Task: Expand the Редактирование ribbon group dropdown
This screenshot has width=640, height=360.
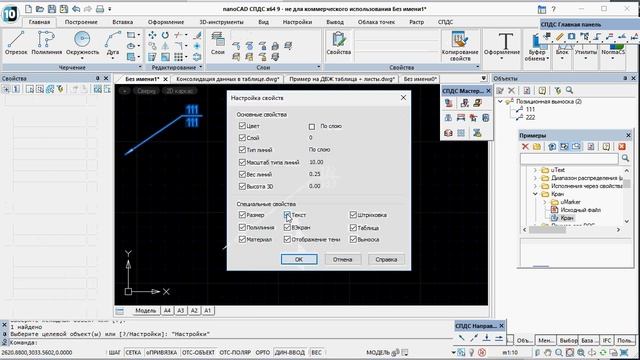Action: point(200,67)
